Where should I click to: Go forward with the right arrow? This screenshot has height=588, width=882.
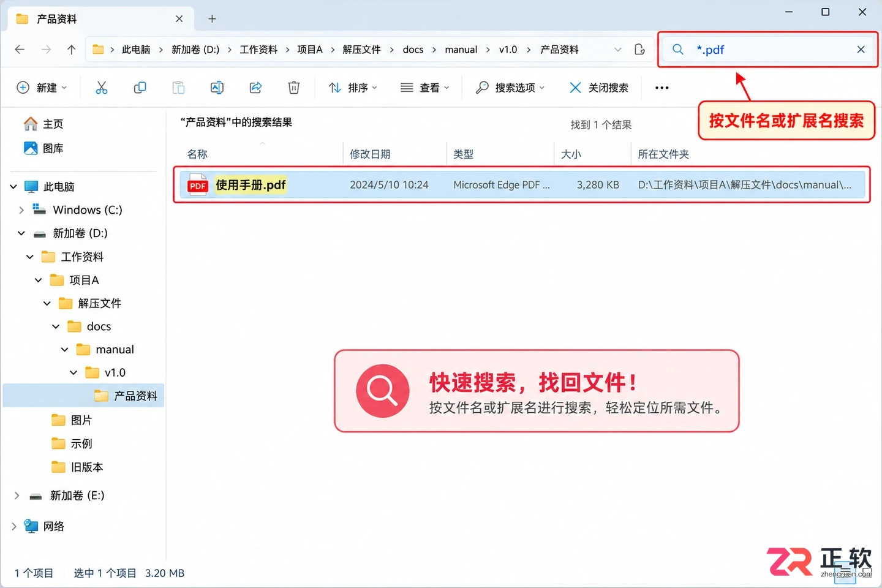tap(46, 50)
